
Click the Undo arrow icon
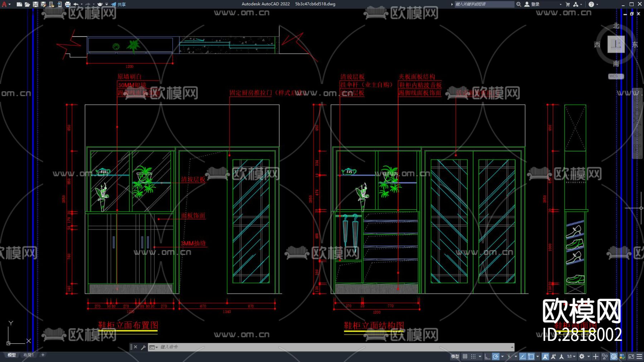(76, 4)
